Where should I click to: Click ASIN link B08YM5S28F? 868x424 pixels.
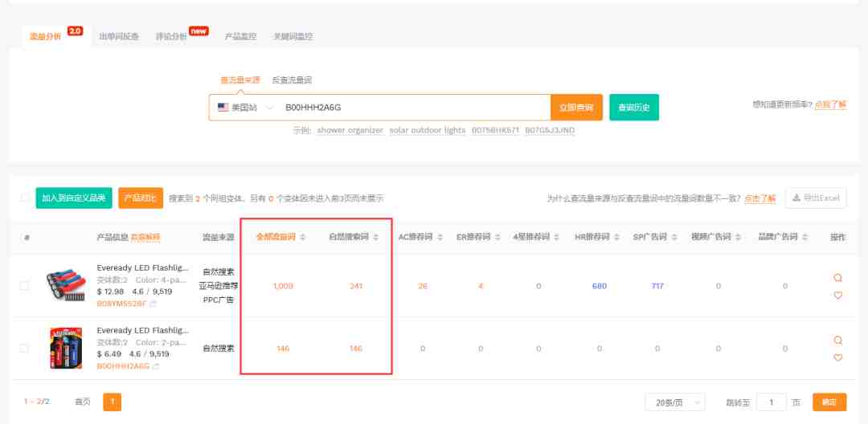[x=122, y=304]
